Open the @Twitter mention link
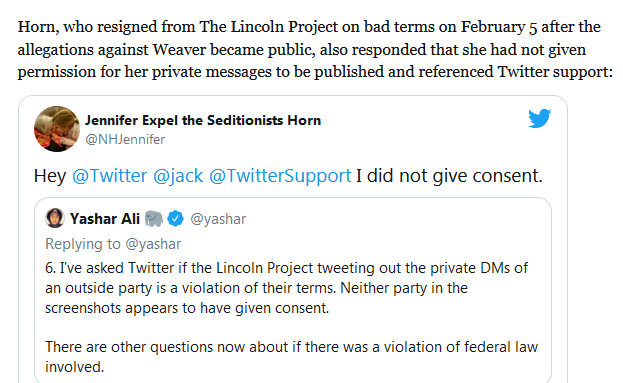This screenshot has height=383, width=623. tap(110, 176)
